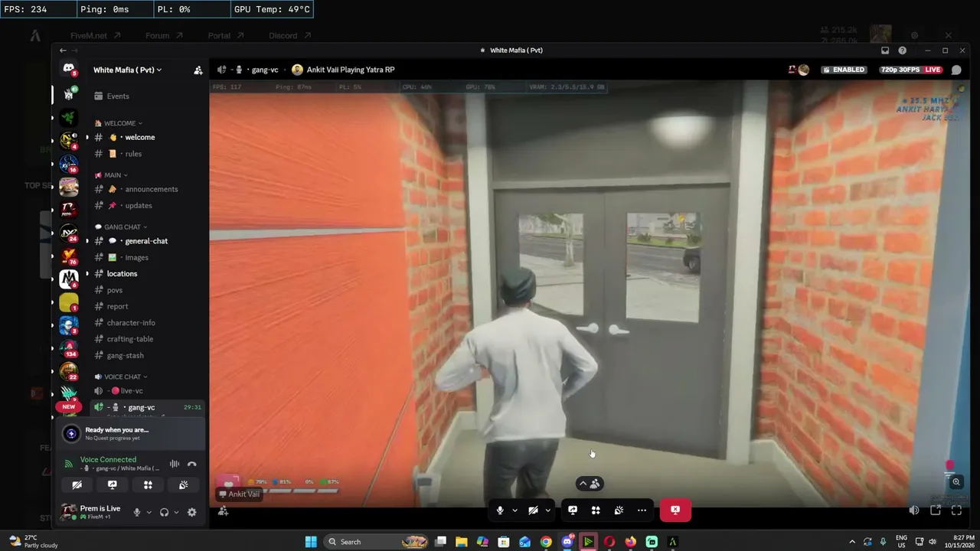
Task: Zoom the stream with the magnifier icon
Action: 956,482
